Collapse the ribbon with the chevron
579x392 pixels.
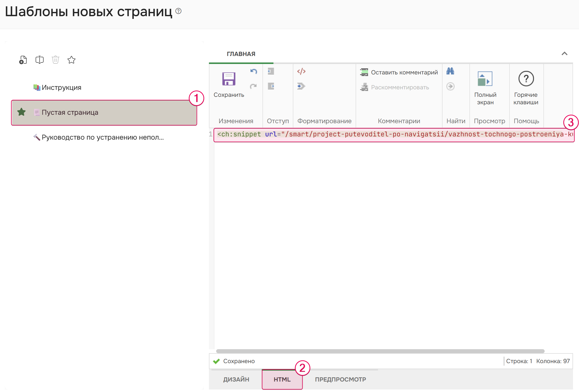[564, 54]
